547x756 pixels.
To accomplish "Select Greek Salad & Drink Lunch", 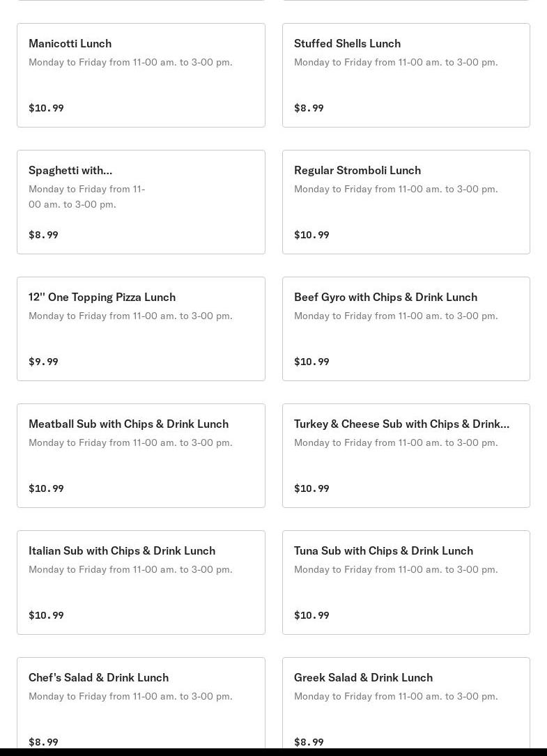I will point(363,677).
